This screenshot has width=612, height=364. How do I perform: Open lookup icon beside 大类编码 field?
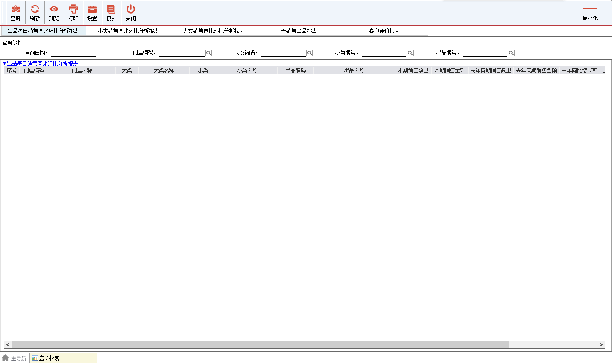[310, 53]
